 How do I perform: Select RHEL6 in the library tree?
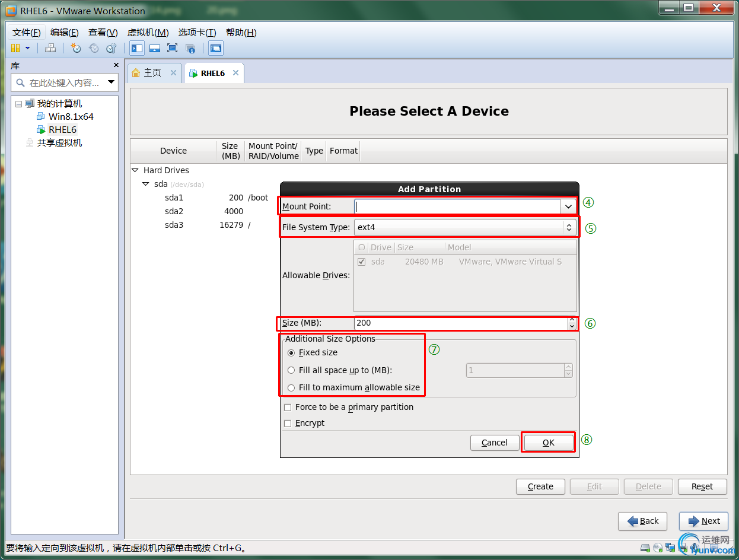(62, 129)
